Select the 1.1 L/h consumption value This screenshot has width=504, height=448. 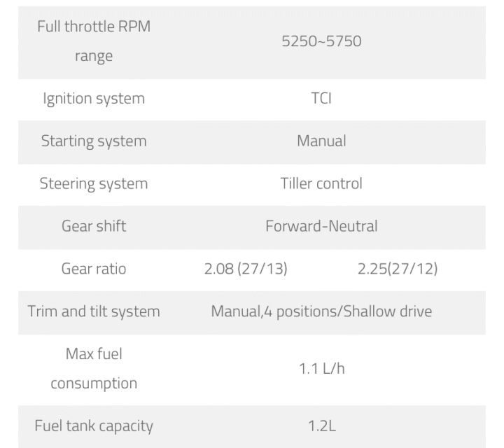[321, 369]
